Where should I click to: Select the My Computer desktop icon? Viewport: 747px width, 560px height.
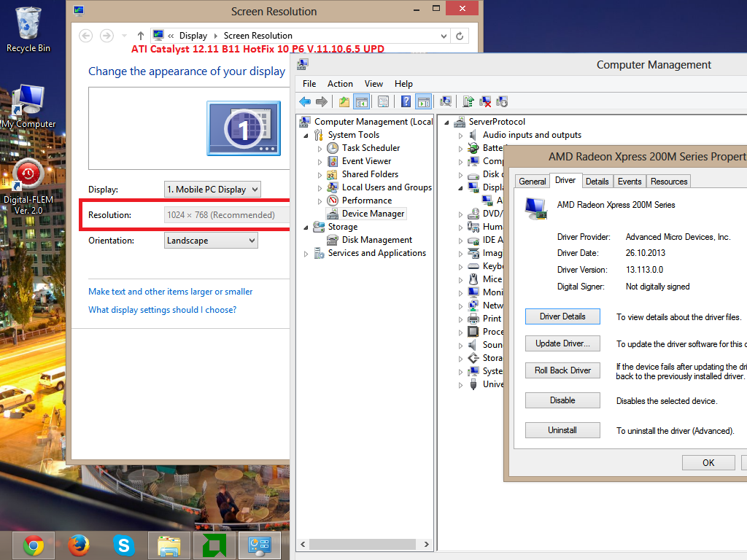(28, 106)
